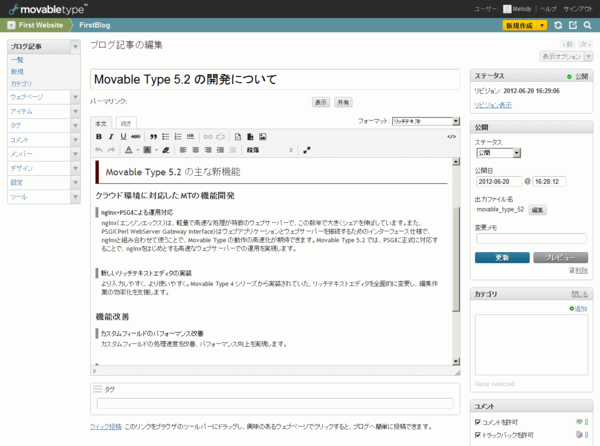The height and width of the screenshot is (446, 600).
Task: Switch to the 続き tab
Action: pyautogui.click(x=126, y=123)
